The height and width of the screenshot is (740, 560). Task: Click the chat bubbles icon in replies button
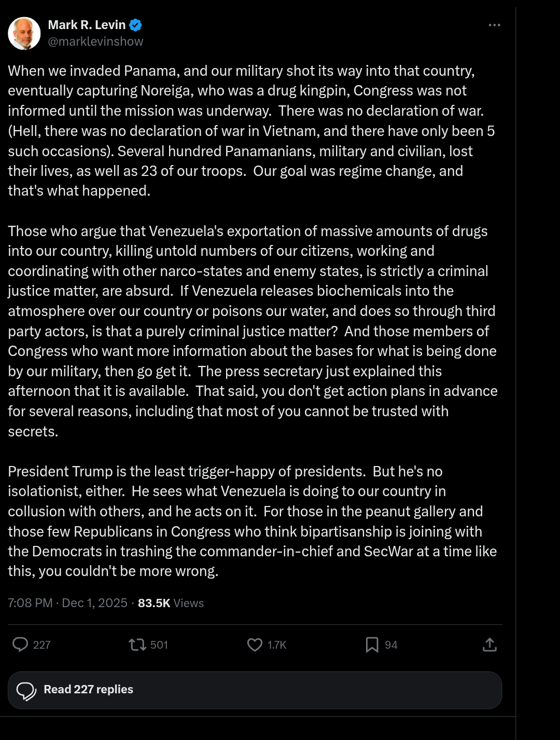coord(26,690)
